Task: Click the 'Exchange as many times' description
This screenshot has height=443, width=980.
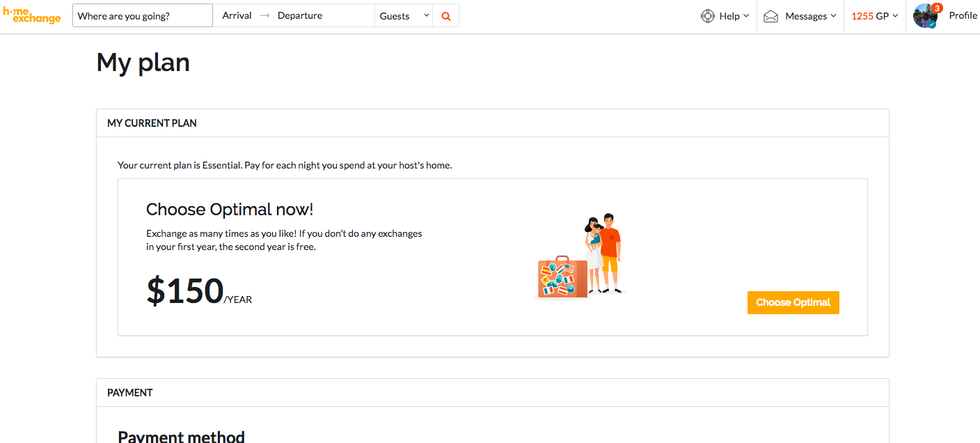Action: [x=284, y=240]
